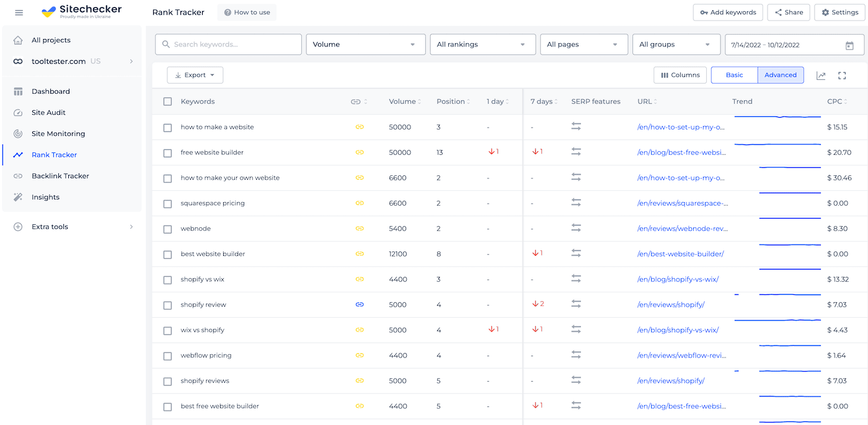Open the Settings button

pyautogui.click(x=839, y=12)
